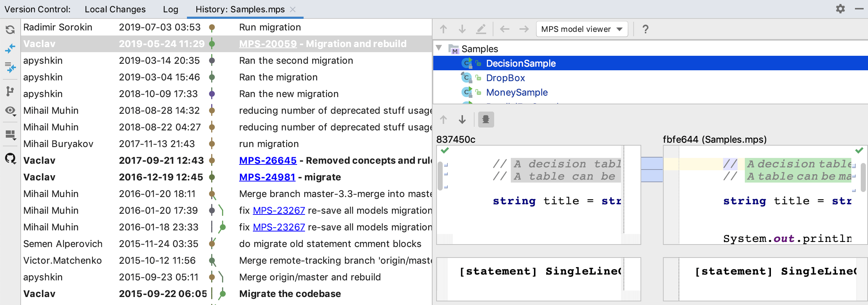
Task: Collapse the Samples tree node
Action: pyautogui.click(x=439, y=48)
